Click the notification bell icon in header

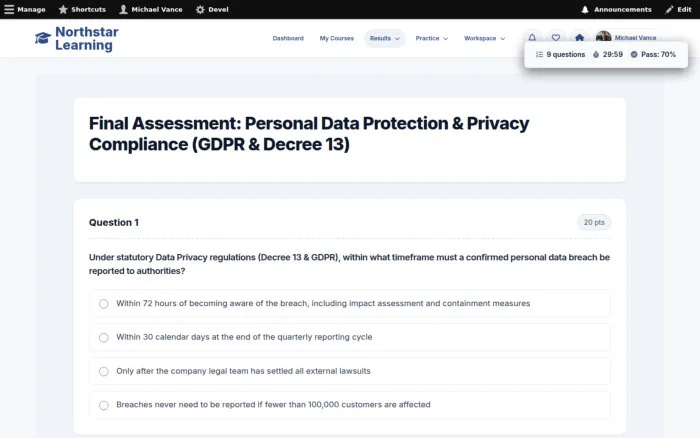tap(532, 38)
